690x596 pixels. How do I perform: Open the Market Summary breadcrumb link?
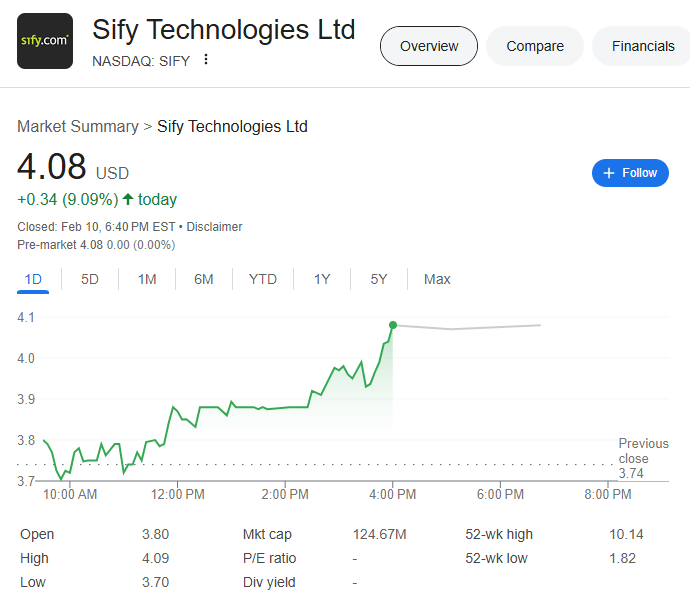click(78, 126)
